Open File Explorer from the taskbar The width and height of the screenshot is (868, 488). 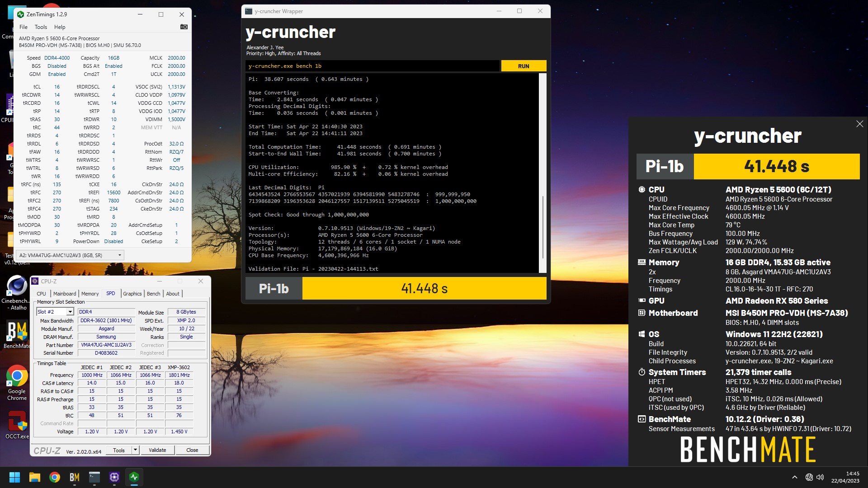pos(35,477)
